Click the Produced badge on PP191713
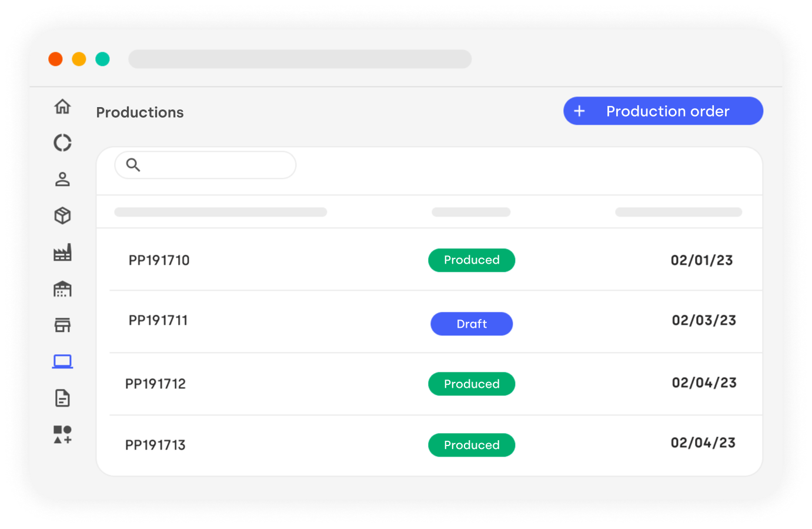Viewport: 812px width, 529px height. coord(472,445)
